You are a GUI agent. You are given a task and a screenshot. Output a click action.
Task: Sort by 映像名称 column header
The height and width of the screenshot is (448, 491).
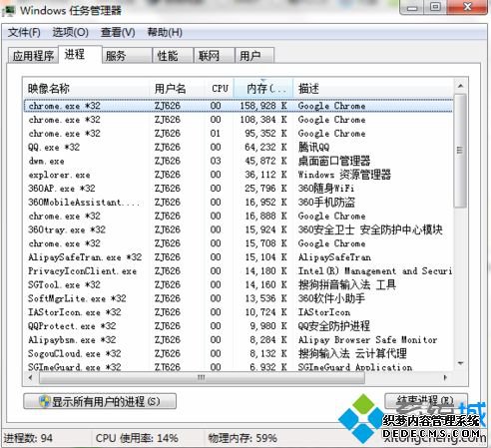87,89
